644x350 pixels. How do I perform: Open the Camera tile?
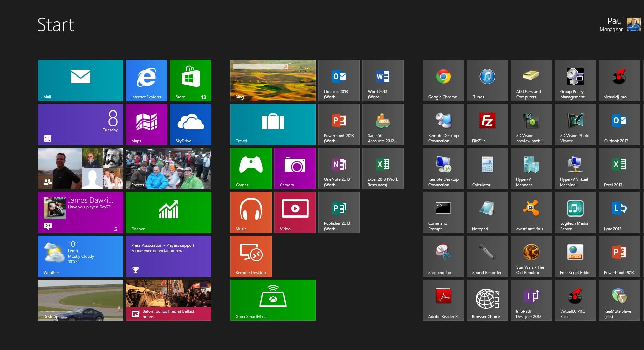point(295,168)
